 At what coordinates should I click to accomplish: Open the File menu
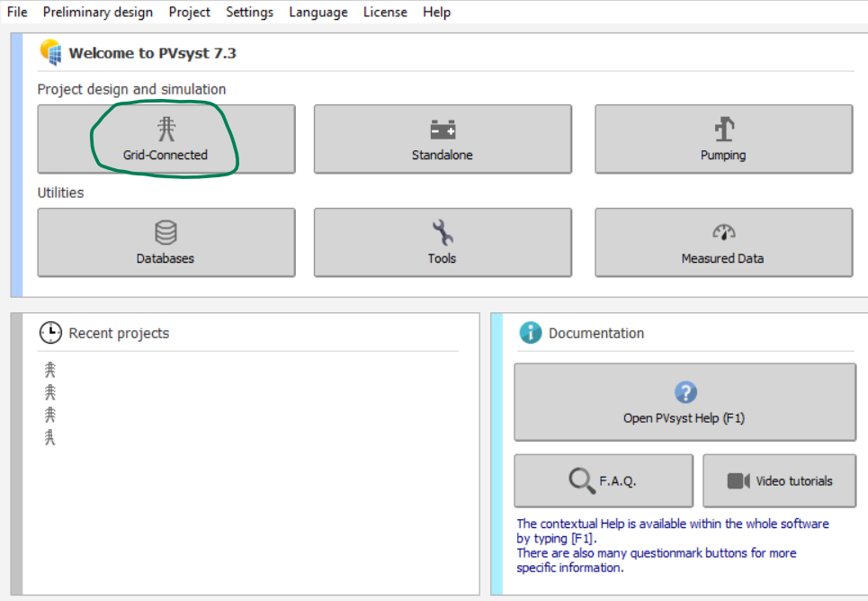pos(17,12)
